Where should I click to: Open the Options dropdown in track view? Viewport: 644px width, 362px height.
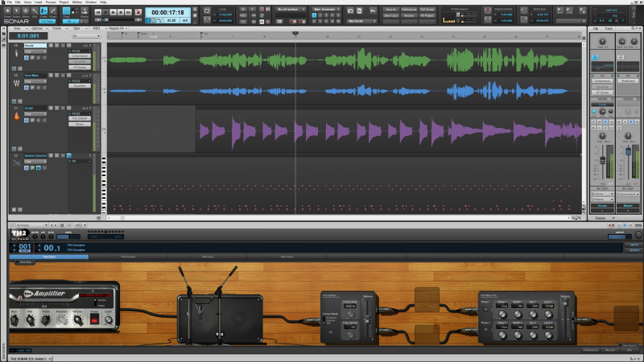tap(37, 27)
